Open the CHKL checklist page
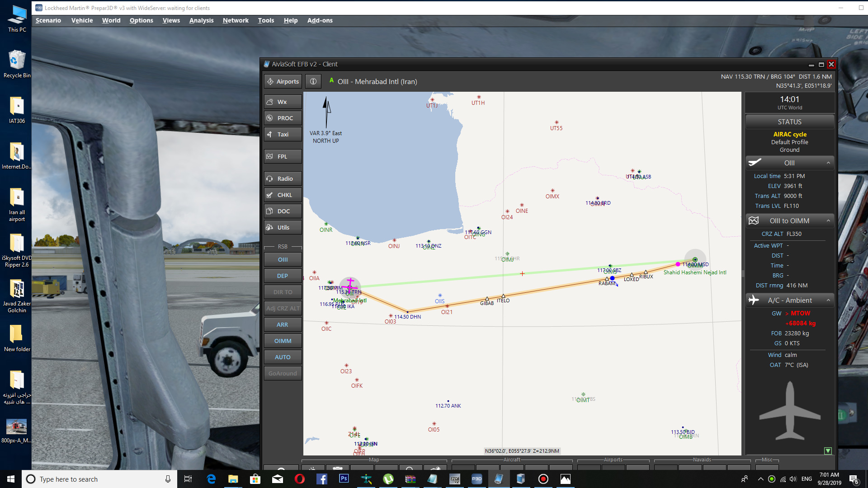The width and height of the screenshot is (868, 488). tap(283, 195)
